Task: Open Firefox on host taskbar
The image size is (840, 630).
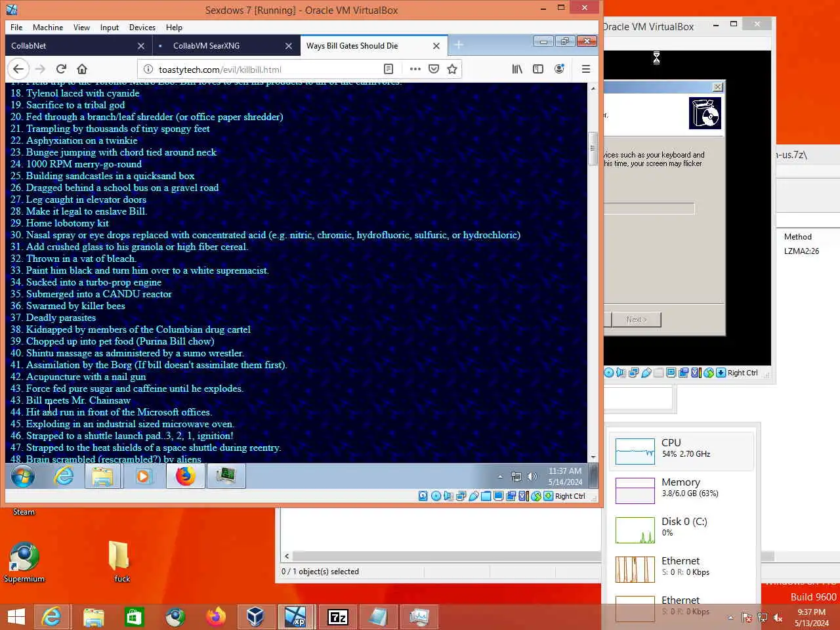Action: point(215,617)
